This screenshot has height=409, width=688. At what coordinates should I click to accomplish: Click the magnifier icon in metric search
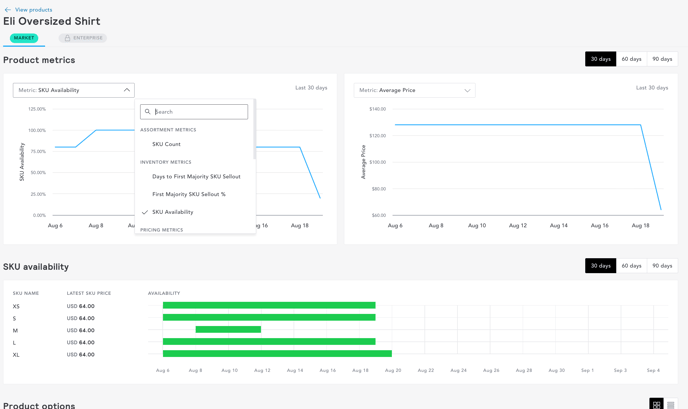point(148,112)
